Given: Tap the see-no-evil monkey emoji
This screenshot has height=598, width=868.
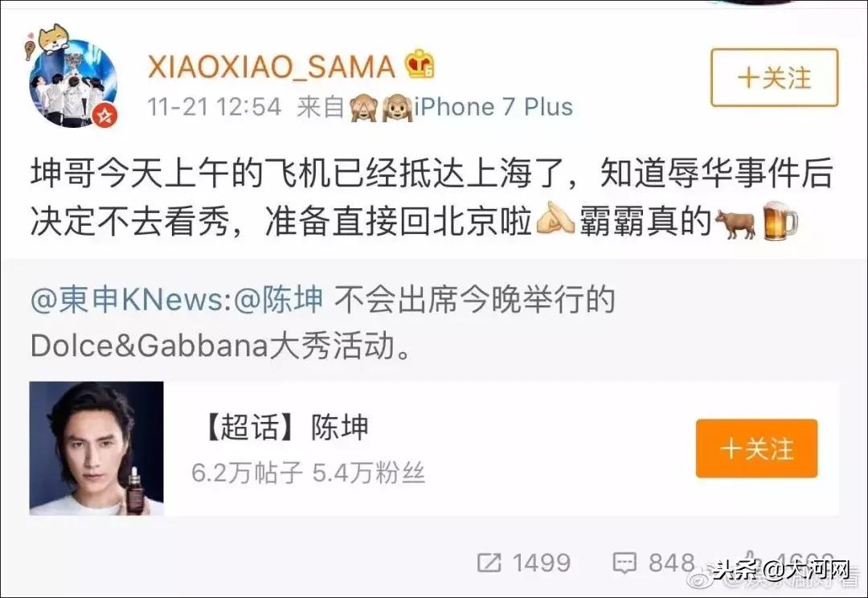Looking at the screenshot, I should tap(364, 107).
